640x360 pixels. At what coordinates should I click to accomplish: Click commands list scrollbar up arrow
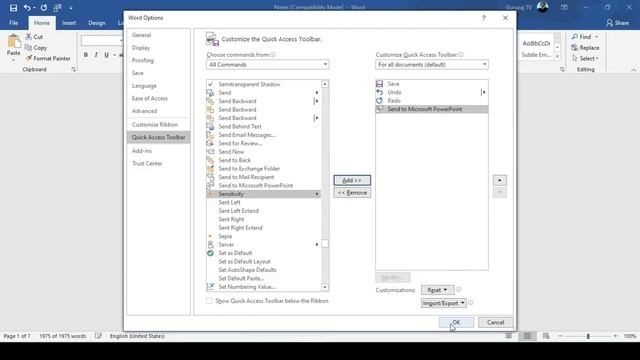click(x=325, y=84)
